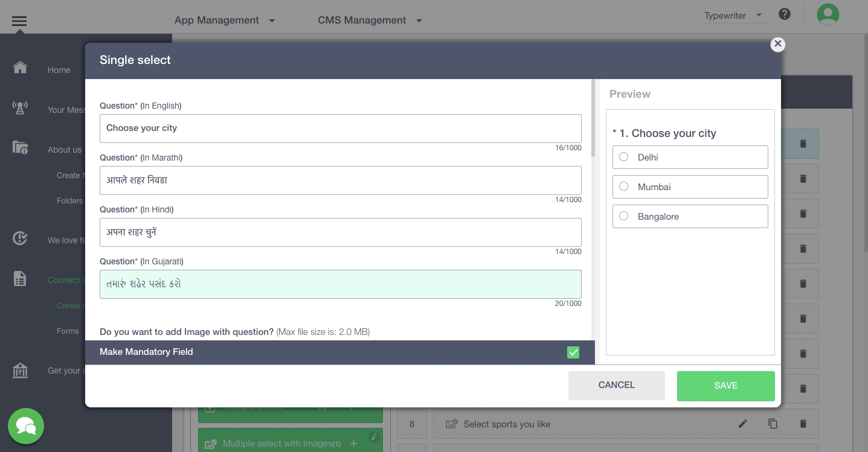Edit the 'Select sports you like' question

click(742, 424)
